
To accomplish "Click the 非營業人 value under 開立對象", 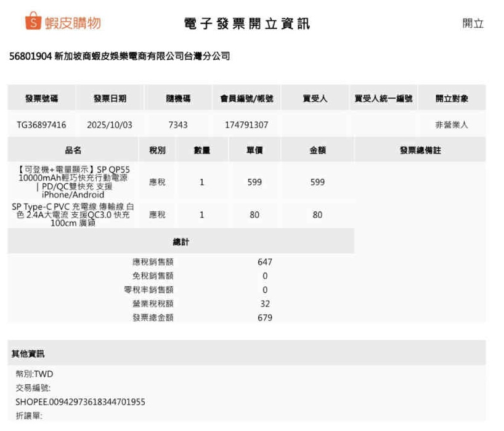I will tap(451, 125).
